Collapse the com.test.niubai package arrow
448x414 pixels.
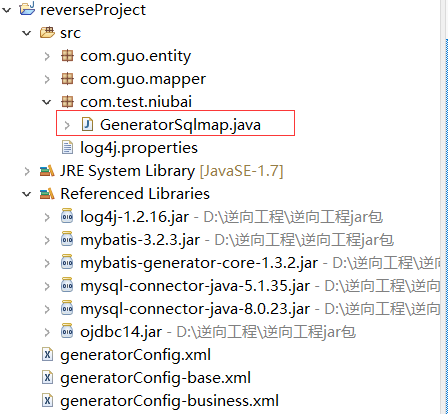(47, 102)
